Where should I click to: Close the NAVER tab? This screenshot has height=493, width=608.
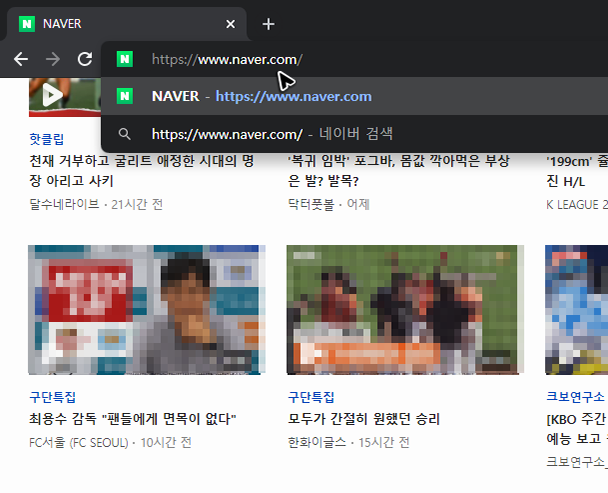point(230,24)
